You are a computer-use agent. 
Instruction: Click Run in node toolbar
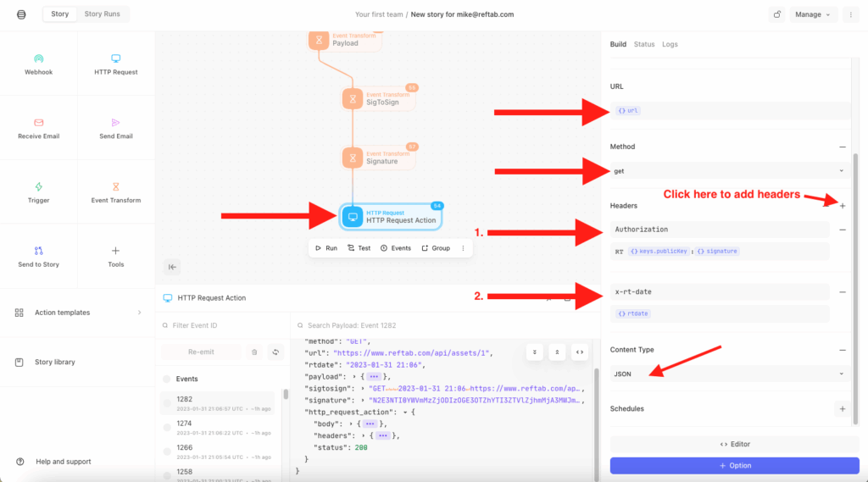tap(326, 248)
